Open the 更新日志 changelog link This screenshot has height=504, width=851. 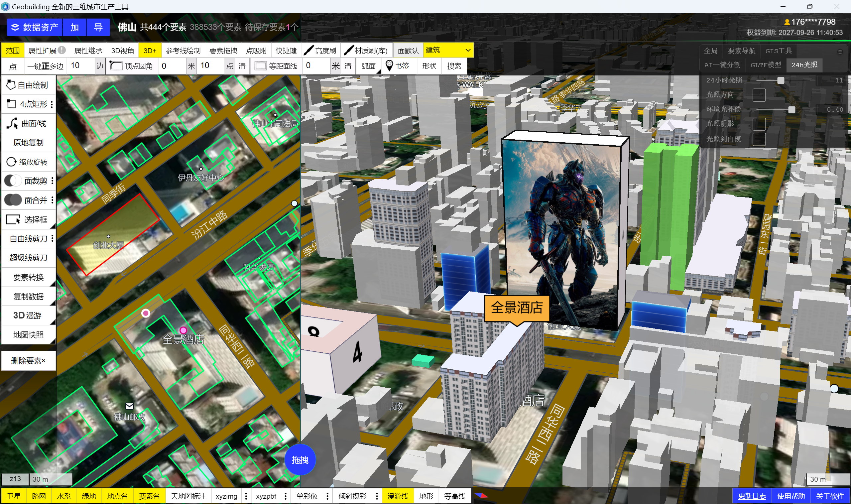pyautogui.click(x=752, y=496)
